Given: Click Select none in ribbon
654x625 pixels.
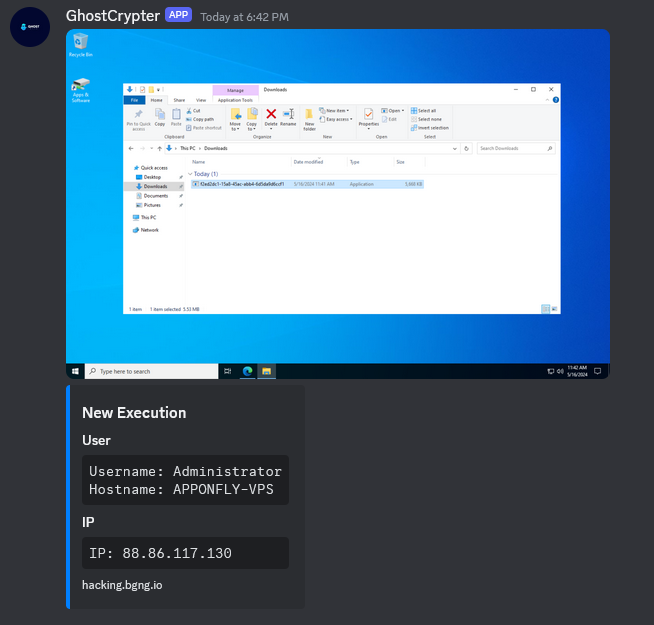Looking at the screenshot, I should point(426,119).
